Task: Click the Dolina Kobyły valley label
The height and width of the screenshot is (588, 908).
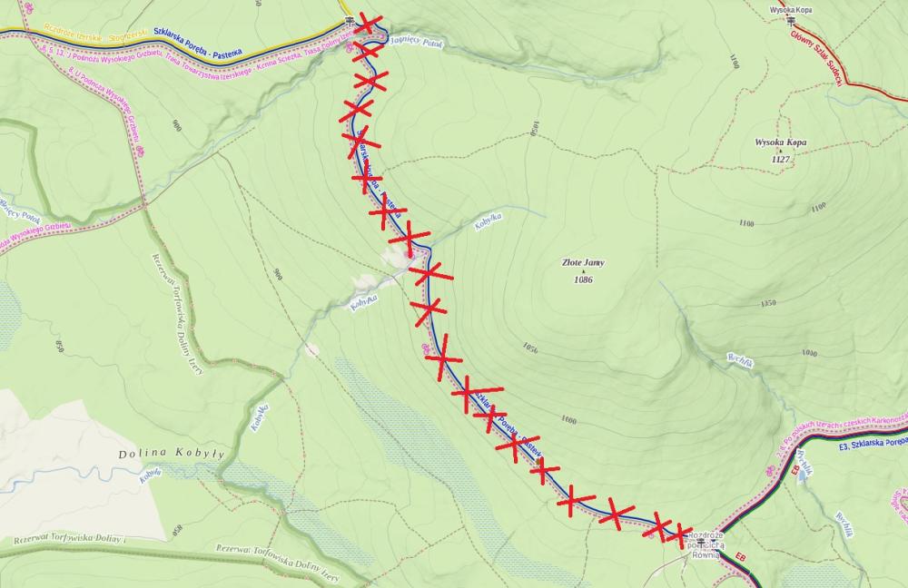Action: pyautogui.click(x=172, y=454)
